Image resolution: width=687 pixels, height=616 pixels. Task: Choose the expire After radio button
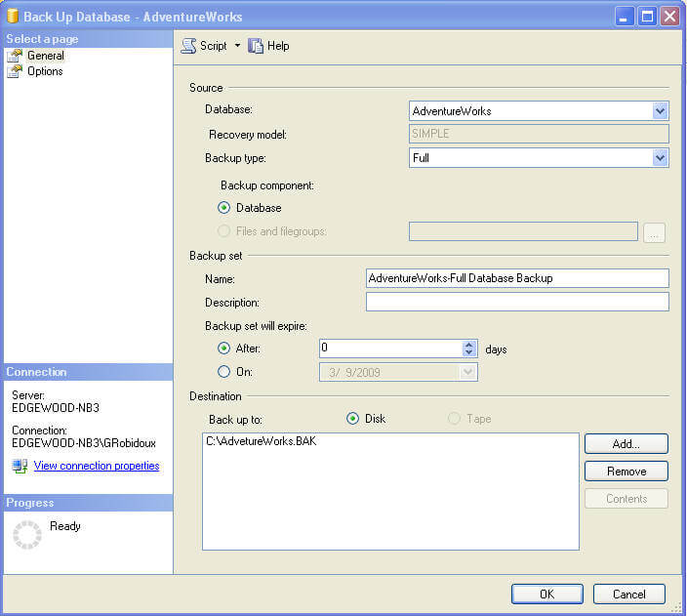(x=225, y=349)
